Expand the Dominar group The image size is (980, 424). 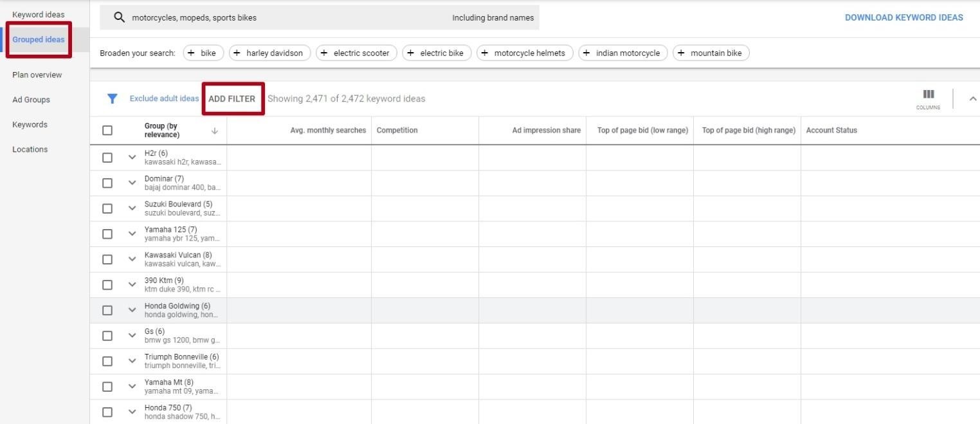click(x=132, y=183)
